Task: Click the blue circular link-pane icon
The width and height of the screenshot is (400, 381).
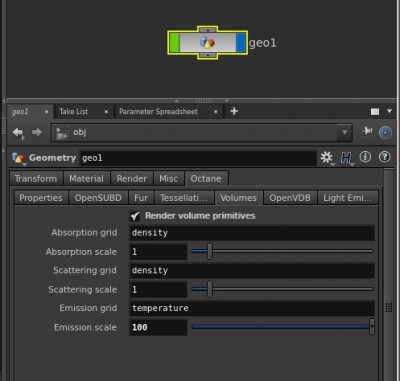Action: point(385,133)
